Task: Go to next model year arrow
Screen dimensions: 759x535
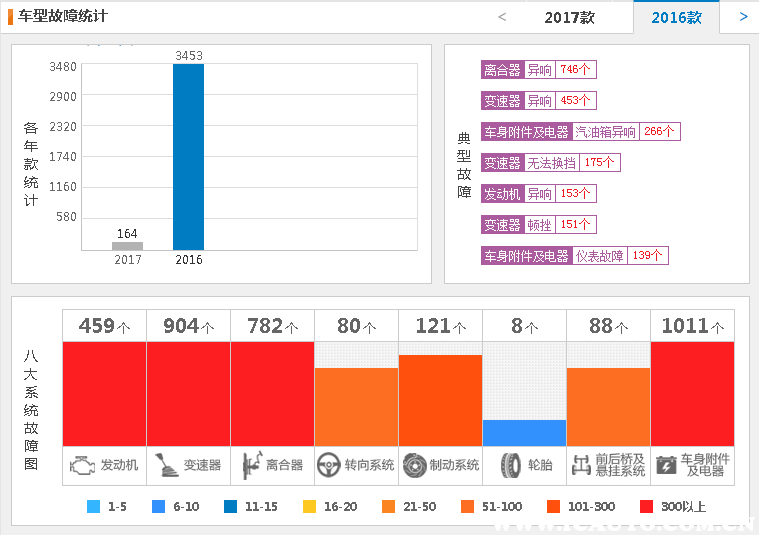Action: click(743, 17)
